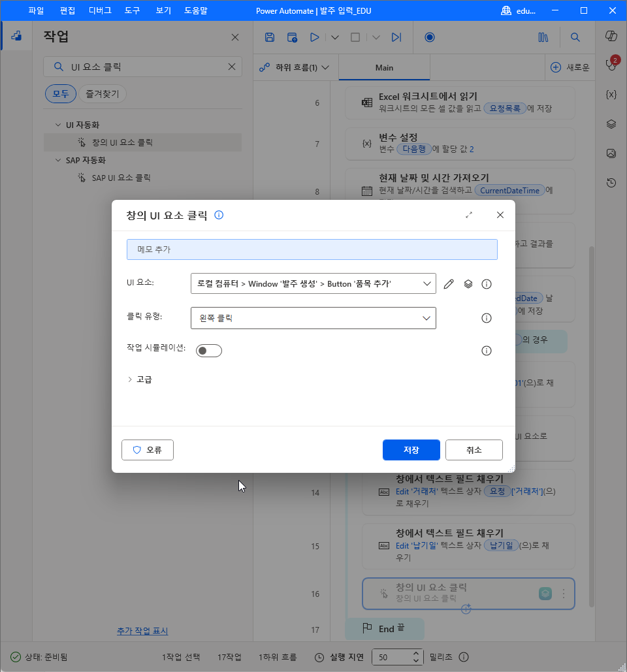
Task: Open the asset library books icon
Action: [543, 37]
